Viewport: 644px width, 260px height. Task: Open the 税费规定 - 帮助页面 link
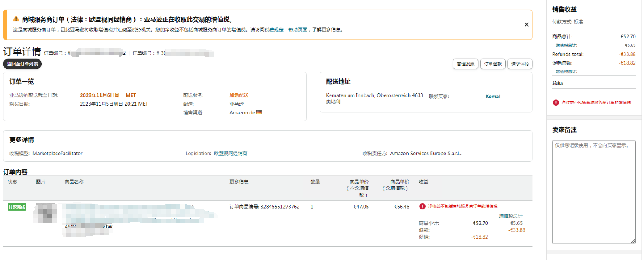point(286,30)
